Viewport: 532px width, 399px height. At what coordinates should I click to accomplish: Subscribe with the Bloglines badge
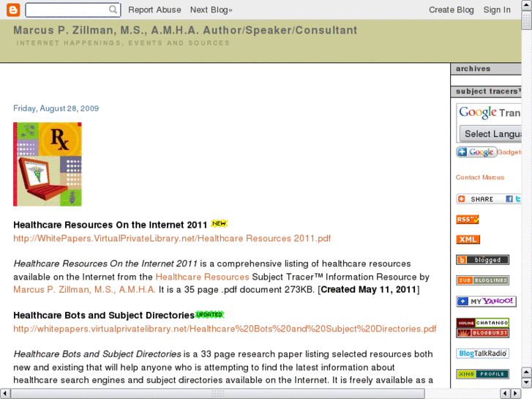pyautogui.click(x=482, y=280)
